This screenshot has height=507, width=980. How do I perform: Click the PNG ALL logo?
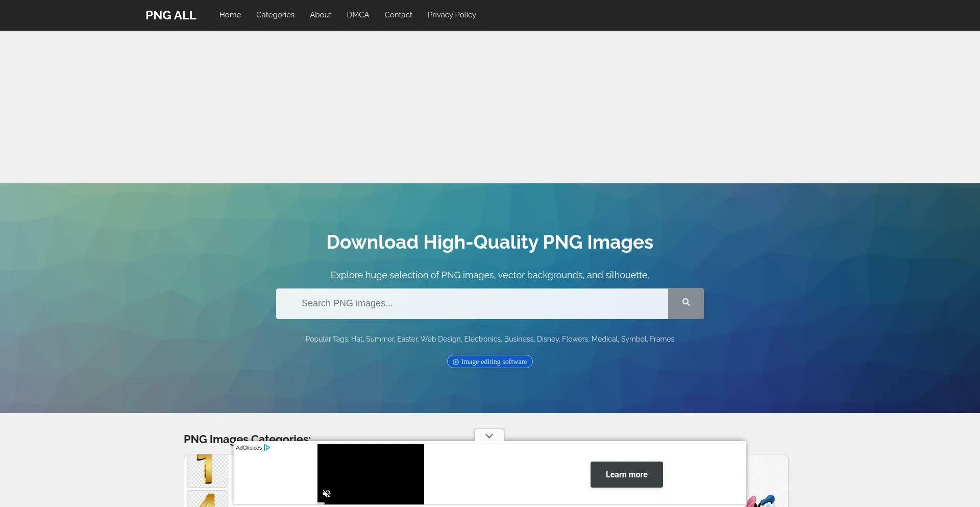click(x=170, y=15)
